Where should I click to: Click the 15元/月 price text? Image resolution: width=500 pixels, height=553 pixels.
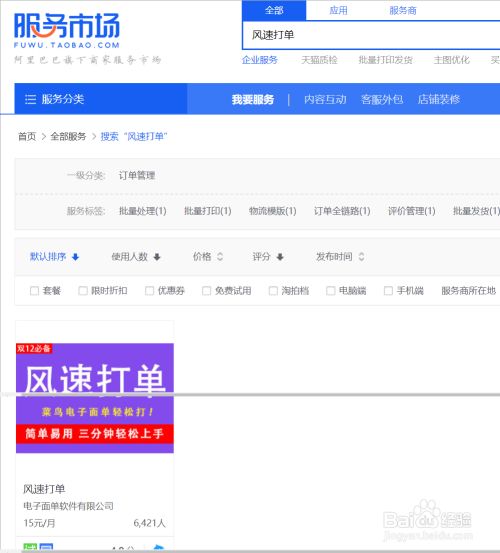pos(39,523)
